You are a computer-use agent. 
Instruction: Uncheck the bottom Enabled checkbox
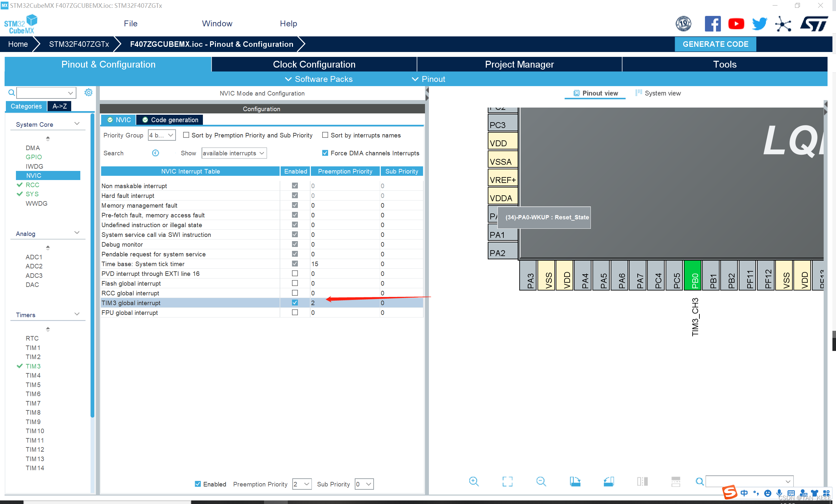[198, 484]
